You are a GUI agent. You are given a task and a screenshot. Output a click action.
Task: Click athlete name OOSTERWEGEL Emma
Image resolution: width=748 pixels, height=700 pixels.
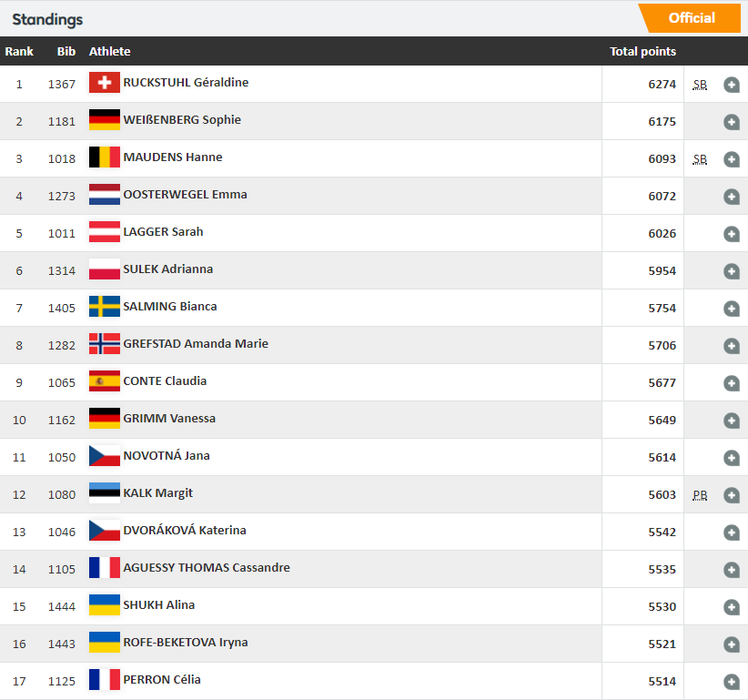[x=185, y=194]
